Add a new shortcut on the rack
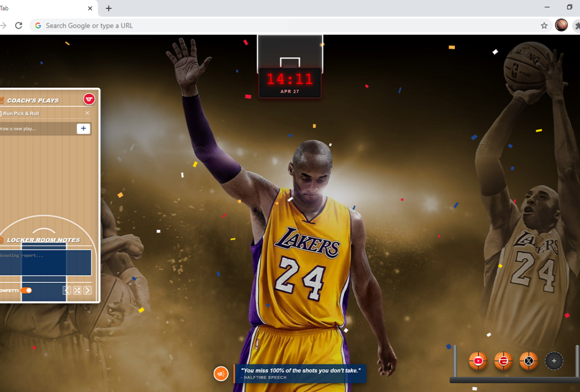 (x=554, y=361)
